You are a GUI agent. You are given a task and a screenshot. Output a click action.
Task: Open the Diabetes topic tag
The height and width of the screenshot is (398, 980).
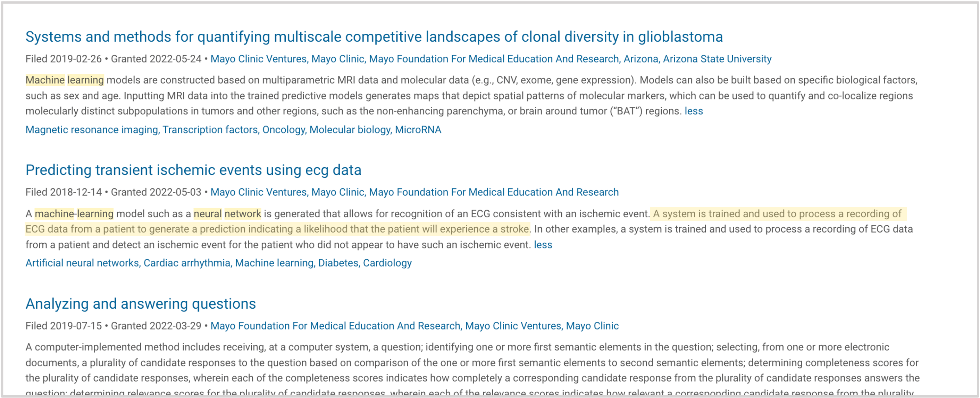tap(338, 263)
